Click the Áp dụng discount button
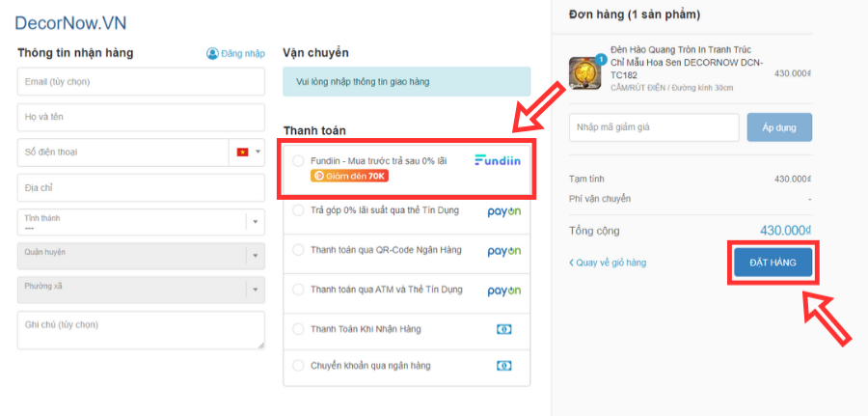Screen dimensions: 868x416 click(779, 127)
